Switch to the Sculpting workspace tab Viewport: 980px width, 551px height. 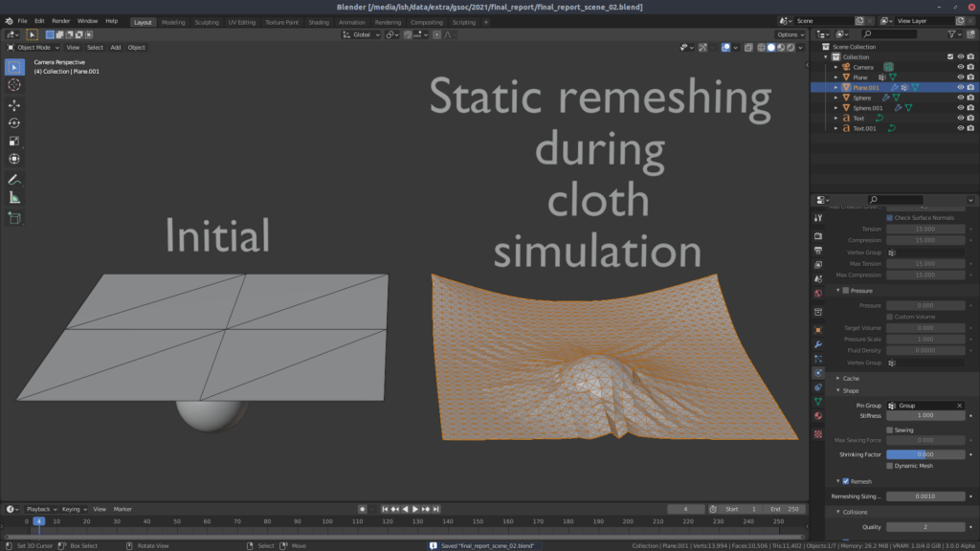[x=206, y=21]
